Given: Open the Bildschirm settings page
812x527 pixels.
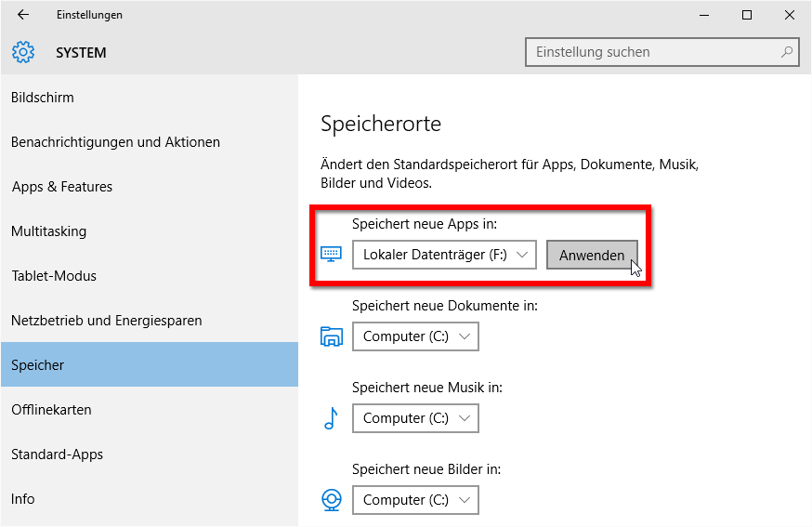Looking at the screenshot, I should pyautogui.click(x=43, y=98).
